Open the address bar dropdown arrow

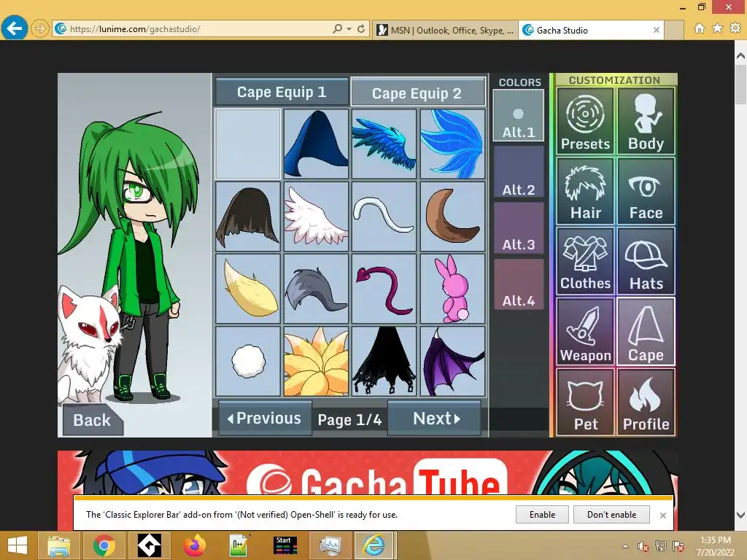coord(349,28)
